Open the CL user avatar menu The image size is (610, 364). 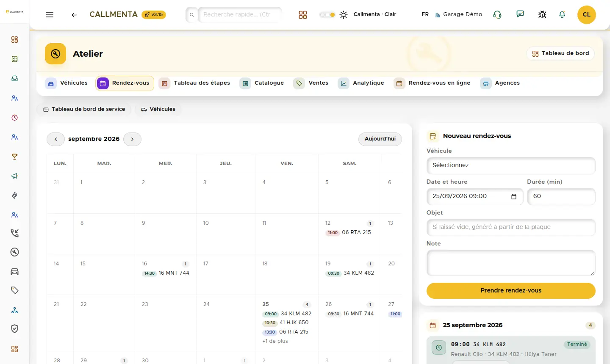[587, 14]
